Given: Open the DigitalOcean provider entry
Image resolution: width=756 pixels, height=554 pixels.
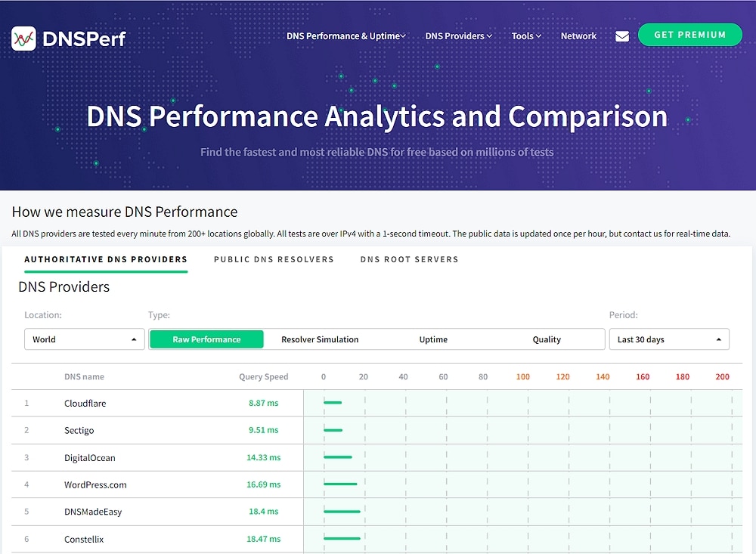Looking at the screenshot, I should tap(90, 457).
